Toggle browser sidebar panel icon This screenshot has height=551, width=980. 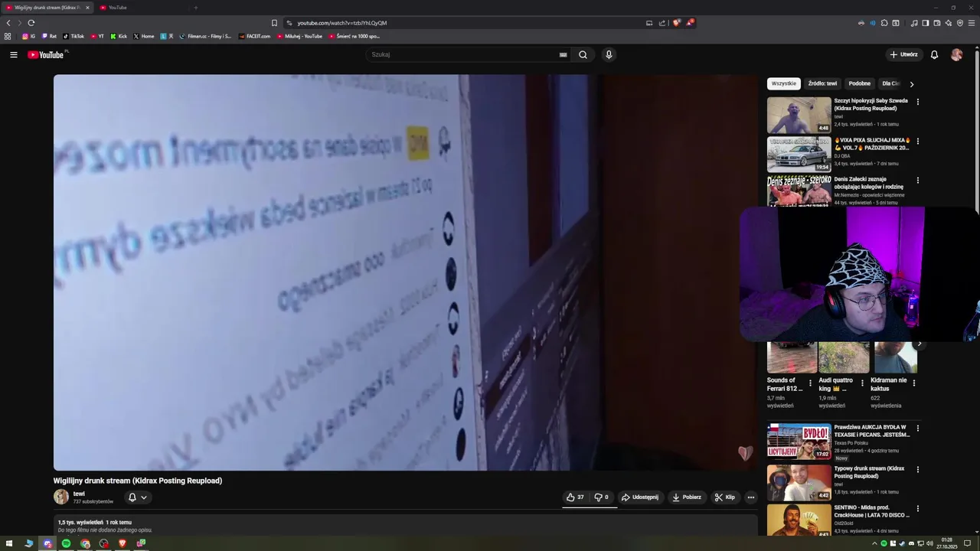pos(926,23)
